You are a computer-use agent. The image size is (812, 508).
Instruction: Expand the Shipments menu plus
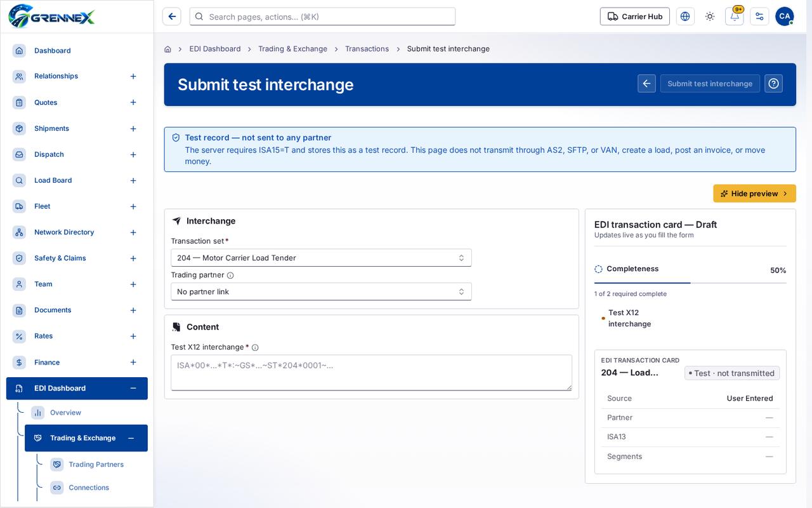(x=133, y=129)
